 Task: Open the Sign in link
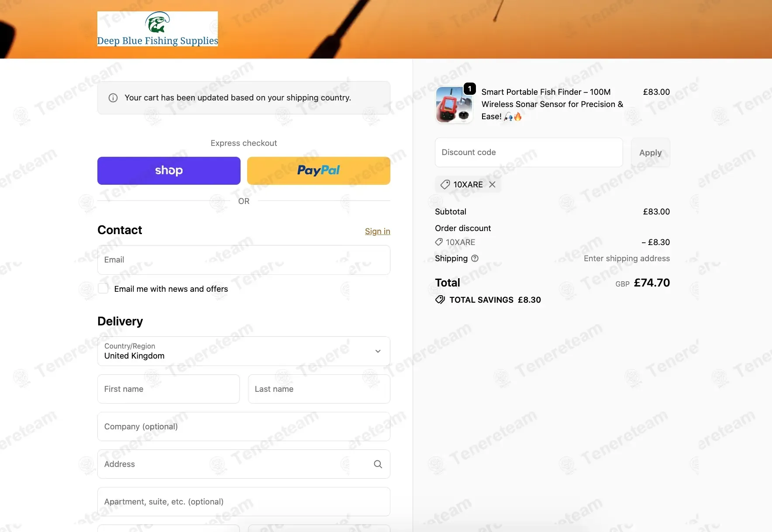pyautogui.click(x=378, y=231)
